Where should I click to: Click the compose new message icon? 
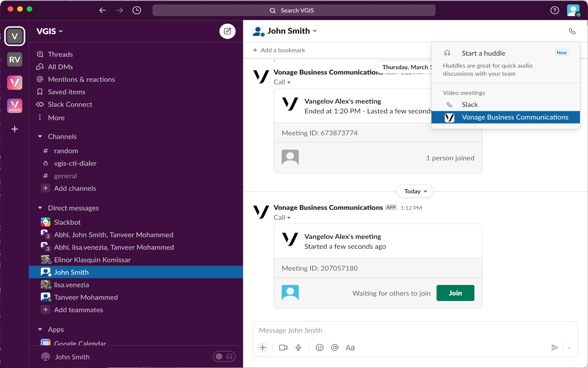pos(227,31)
